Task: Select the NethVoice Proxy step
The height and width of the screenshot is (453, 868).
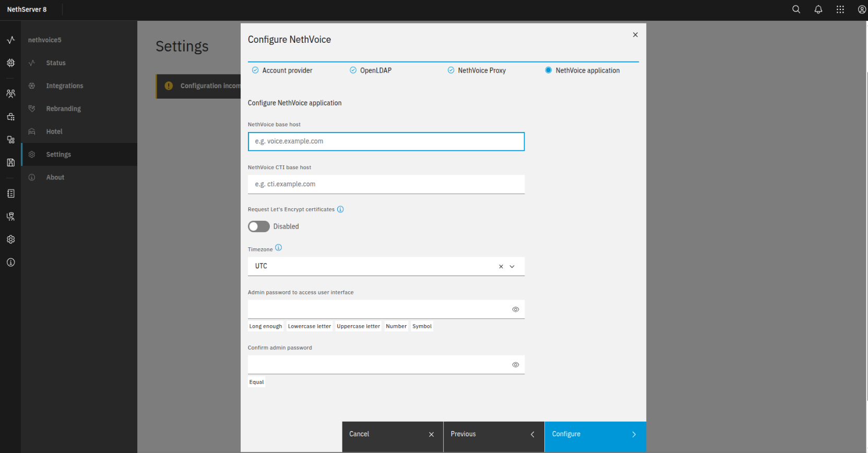Action: pyautogui.click(x=481, y=70)
